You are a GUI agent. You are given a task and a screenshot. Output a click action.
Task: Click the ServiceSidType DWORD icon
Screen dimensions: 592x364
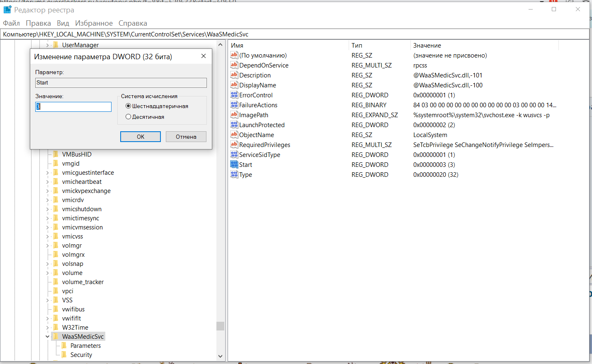coord(234,154)
